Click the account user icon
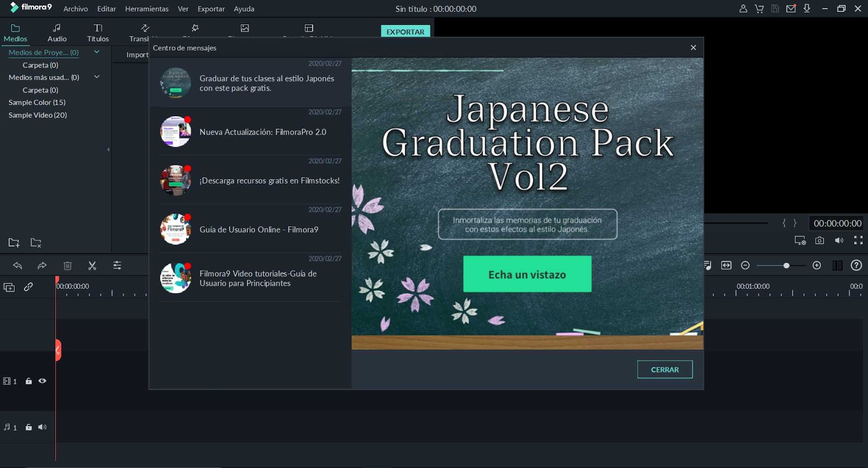This screenshot has height=468, width=868. (x=743, y=9)
